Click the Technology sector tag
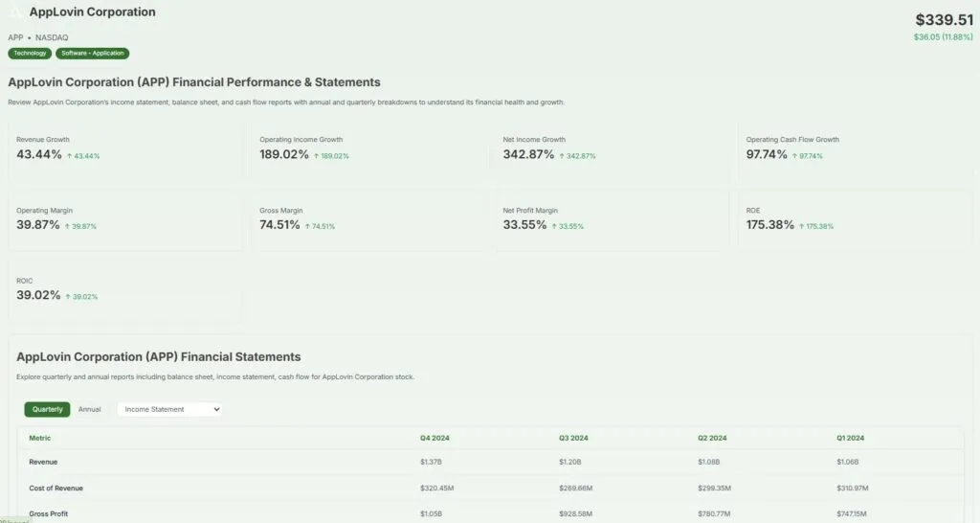980x523 pixels. tap(30, 54)
